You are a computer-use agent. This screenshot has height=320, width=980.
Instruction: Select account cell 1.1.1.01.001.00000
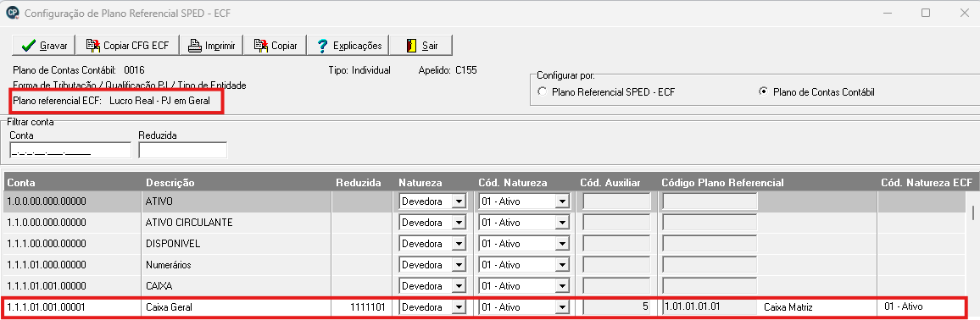73,286
